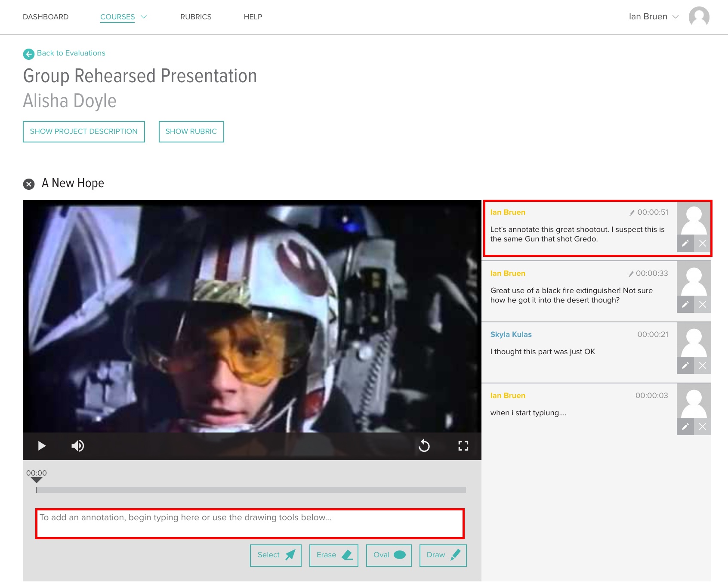Expand the Courses dropdown chevron
Image resolution: width=728 pixels, height=587 pixels.
144,17
